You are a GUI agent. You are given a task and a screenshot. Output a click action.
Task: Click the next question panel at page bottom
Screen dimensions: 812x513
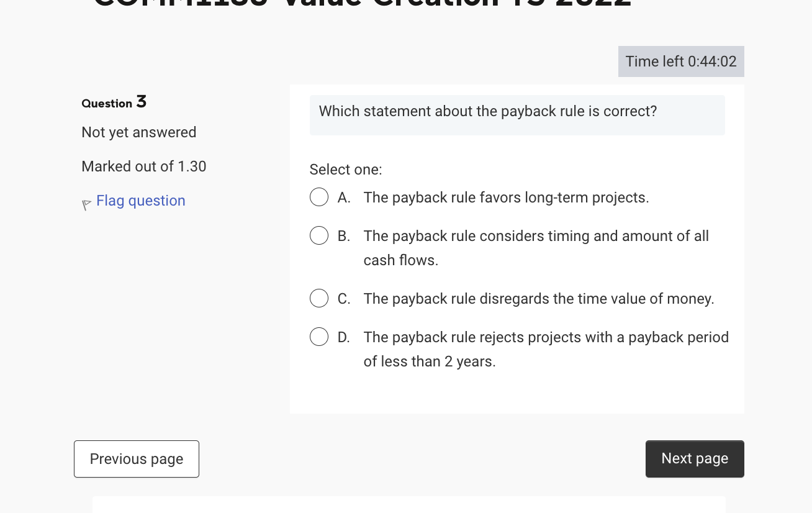(408, 504)
